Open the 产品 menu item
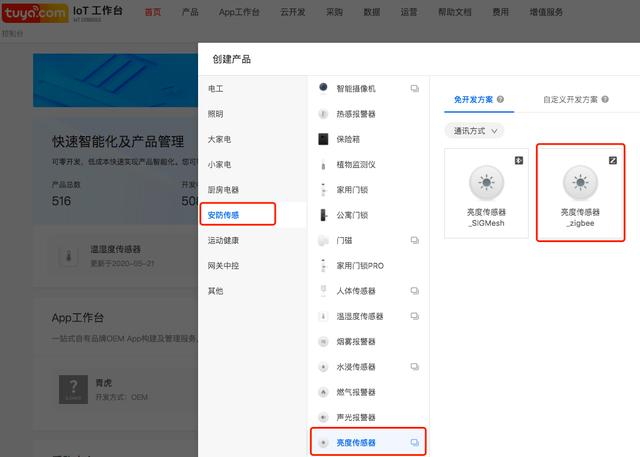640x457 pixels. pos(190,12)
